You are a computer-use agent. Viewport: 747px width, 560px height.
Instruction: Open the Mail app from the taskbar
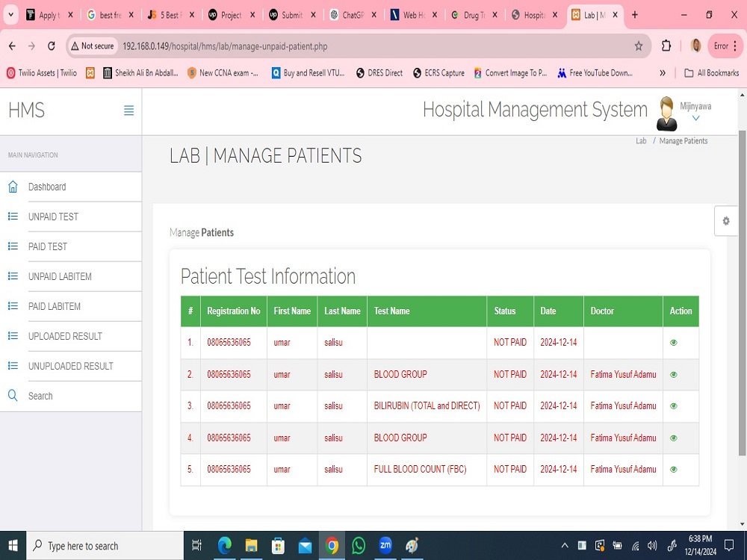(x=305, y=546)
